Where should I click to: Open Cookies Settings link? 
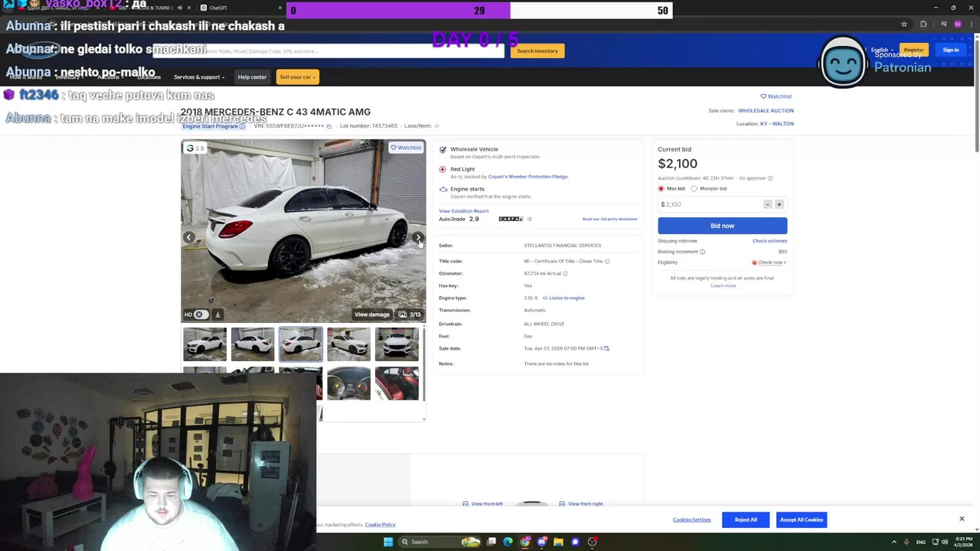pos(692,520)
